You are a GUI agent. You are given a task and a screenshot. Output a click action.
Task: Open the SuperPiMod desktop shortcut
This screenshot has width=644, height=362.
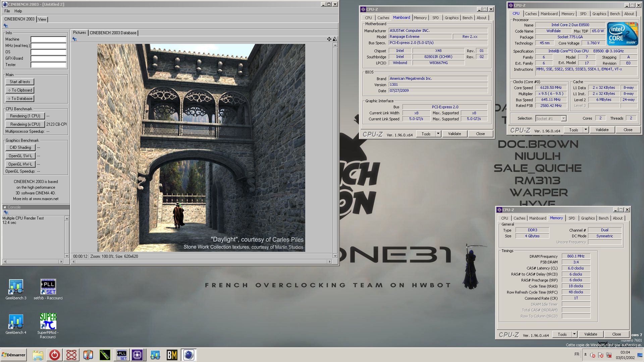48,326
